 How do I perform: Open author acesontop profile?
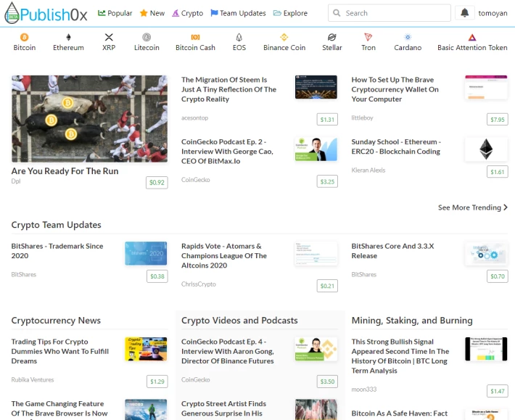[x=195, y=118]
